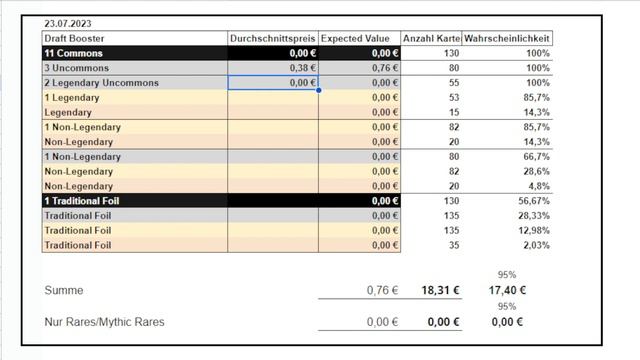Select the probability 28,33%
Screen dimensions: 640x360
point(534,216)
